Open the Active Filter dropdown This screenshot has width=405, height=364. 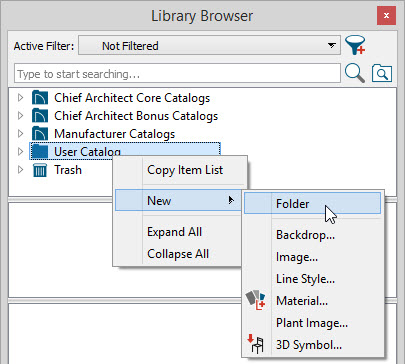[x=209, y=45]
